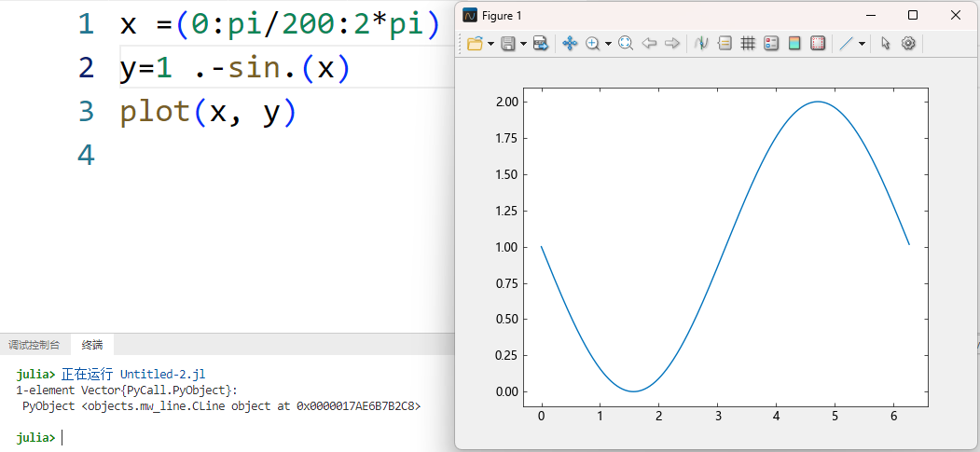
Task: Expand the save options dropdown arrow
Action: point(523,44)
